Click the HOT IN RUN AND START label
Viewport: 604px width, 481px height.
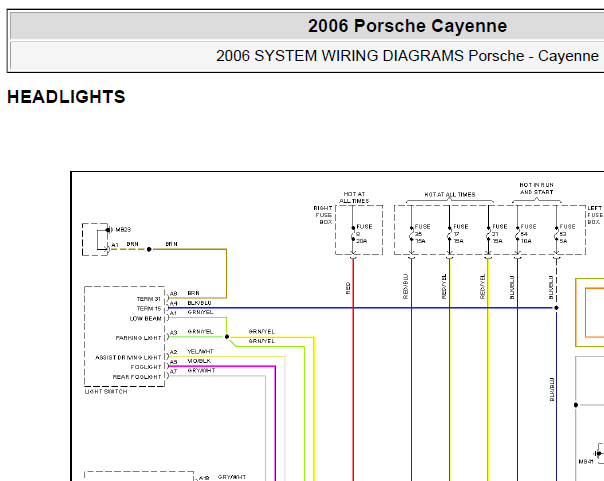point(537,188)
